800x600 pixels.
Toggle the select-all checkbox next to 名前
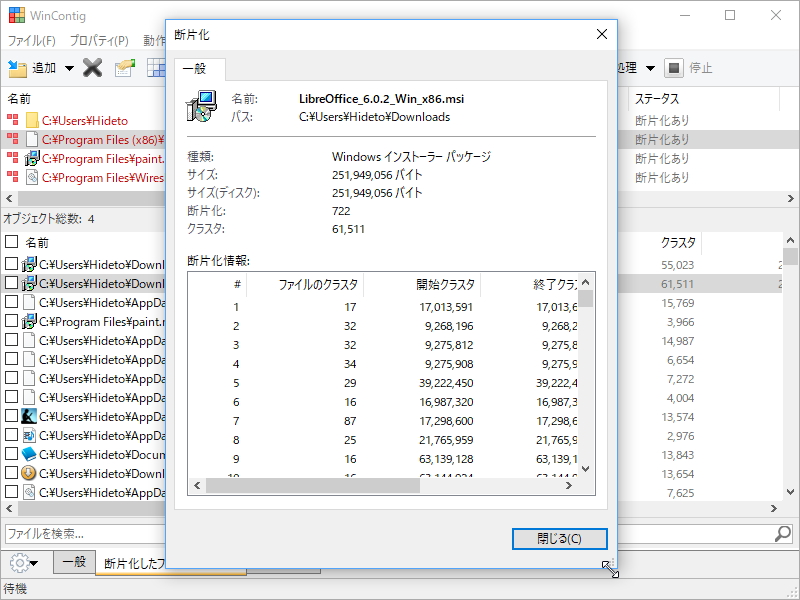(x=11, y=241)
